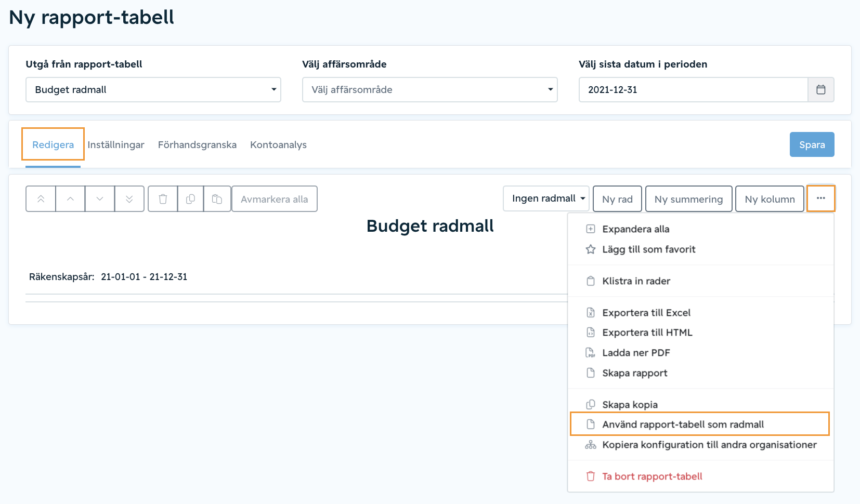Click the HTML file icon in menu

591,333
